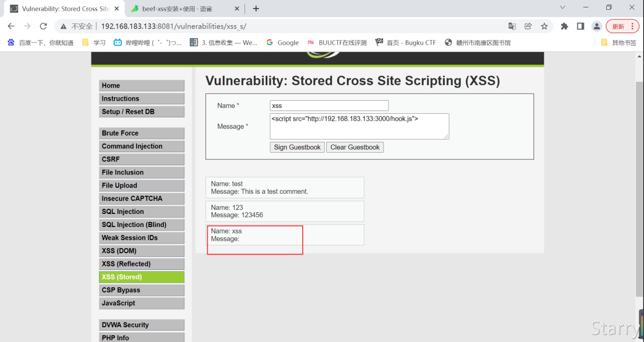Open XSS (Reflected) page

tap(142, 264)
